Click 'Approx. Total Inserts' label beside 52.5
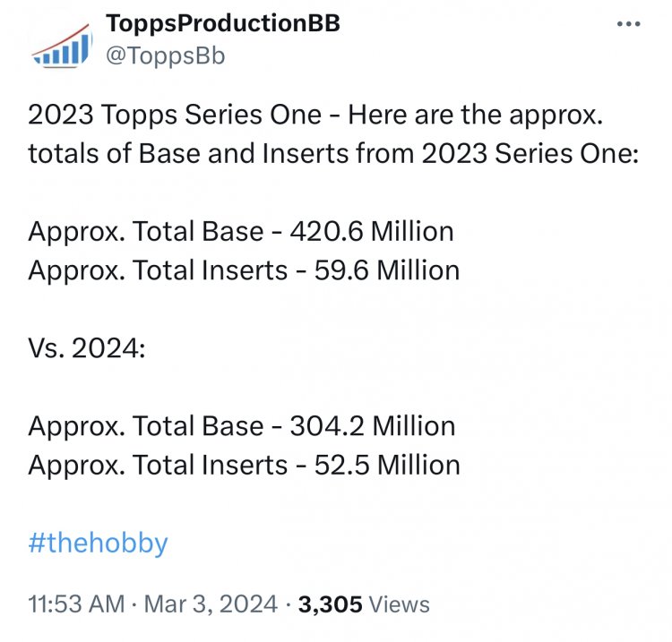Viewport: 672px width, 642px height. [x=158, y=466]
